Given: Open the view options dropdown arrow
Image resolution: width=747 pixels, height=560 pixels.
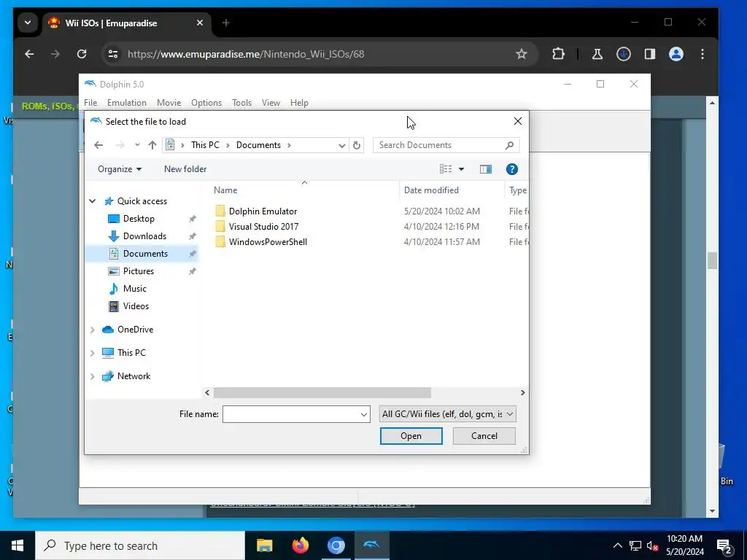Looking at the screenshot, I should [x=461, y=169].
